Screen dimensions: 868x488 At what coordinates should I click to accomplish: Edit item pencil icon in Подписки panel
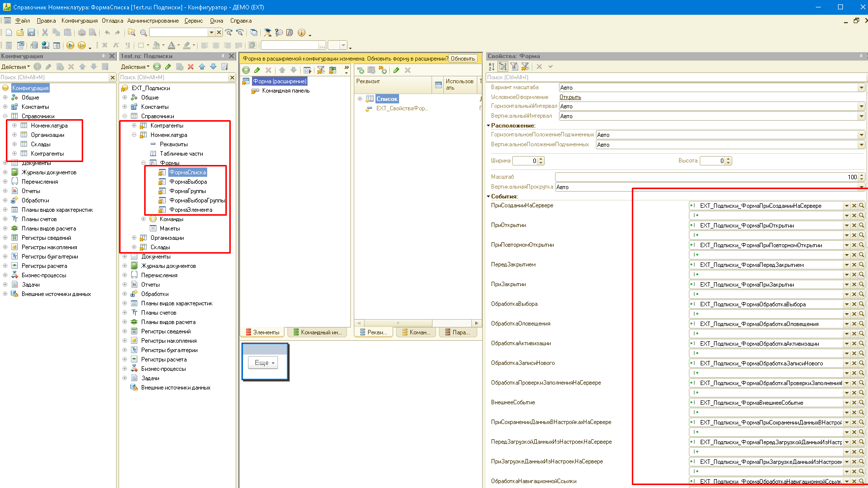pos(168,66)
